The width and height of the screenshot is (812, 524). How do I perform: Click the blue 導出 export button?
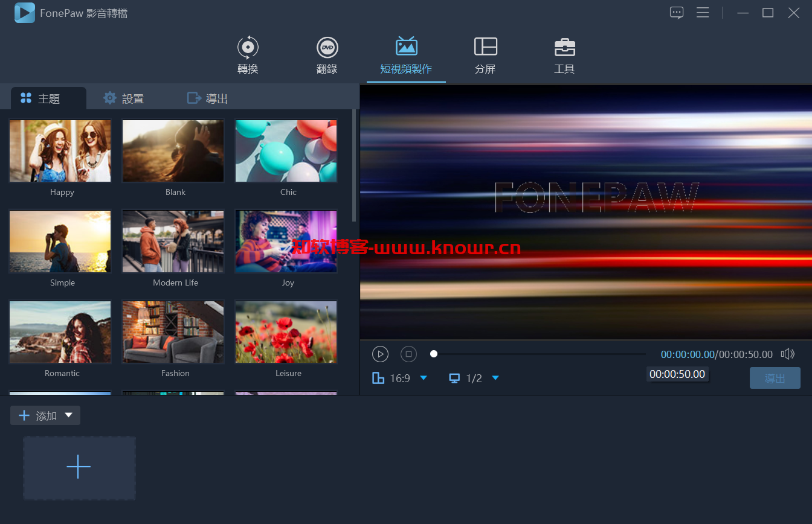click(775, 378)
